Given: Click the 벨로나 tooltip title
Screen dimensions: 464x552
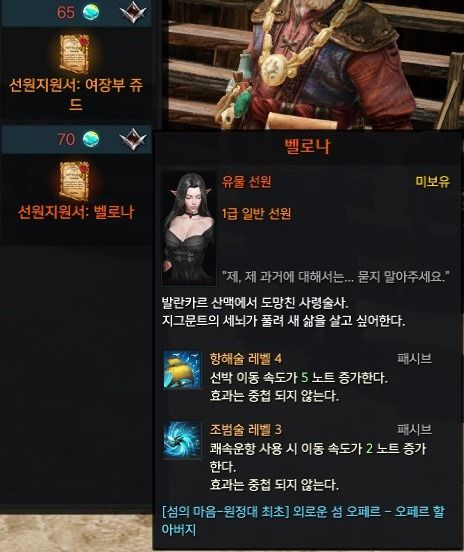Looking at the screenshot, I should (x=307, y=146).
